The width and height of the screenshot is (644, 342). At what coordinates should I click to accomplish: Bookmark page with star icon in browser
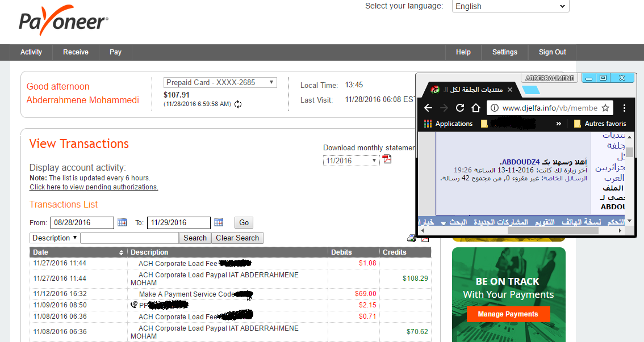pos(605,108)
